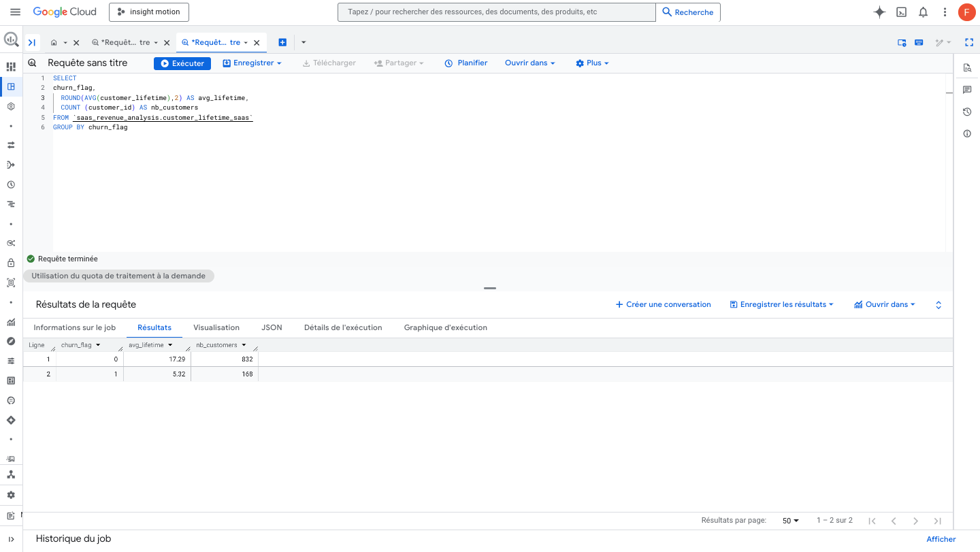Open the lock icon in sidebar
980x552 pixels.
[x=11, y=263]
